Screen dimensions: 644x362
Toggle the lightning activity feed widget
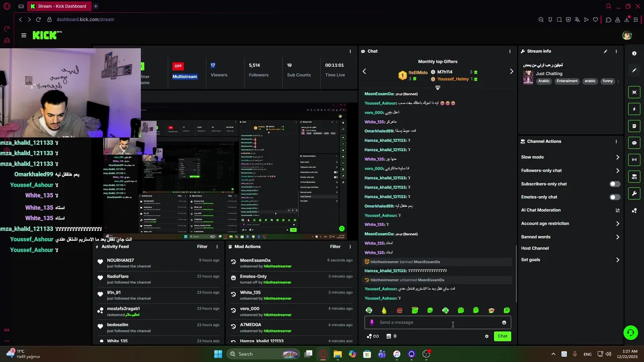(x=634, y=109)
